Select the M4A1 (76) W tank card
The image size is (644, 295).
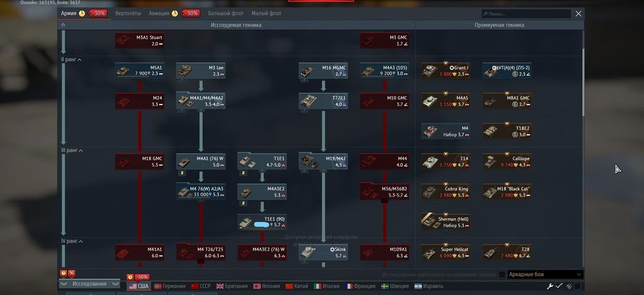point(201,162)
